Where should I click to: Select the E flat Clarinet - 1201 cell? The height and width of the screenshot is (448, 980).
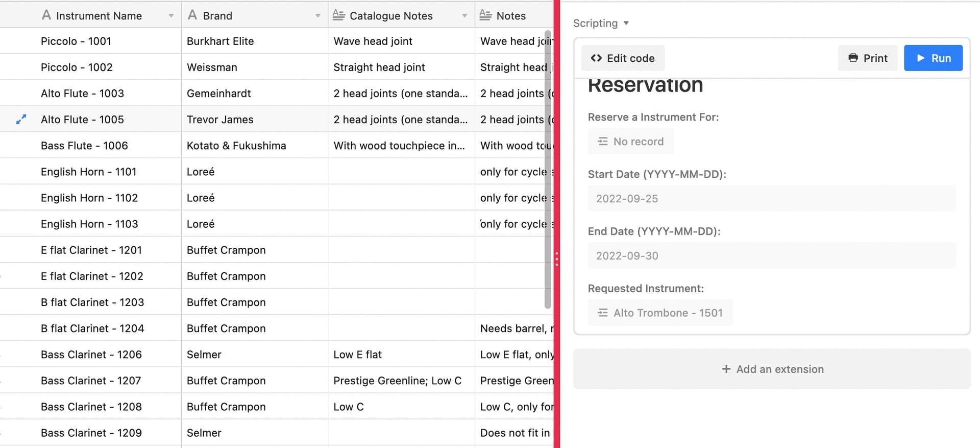pos(91,250)
